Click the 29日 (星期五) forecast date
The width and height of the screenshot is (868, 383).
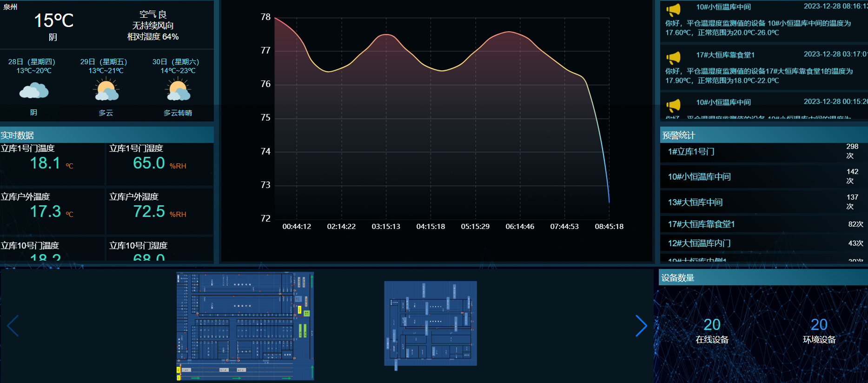(x=104, y=61)
